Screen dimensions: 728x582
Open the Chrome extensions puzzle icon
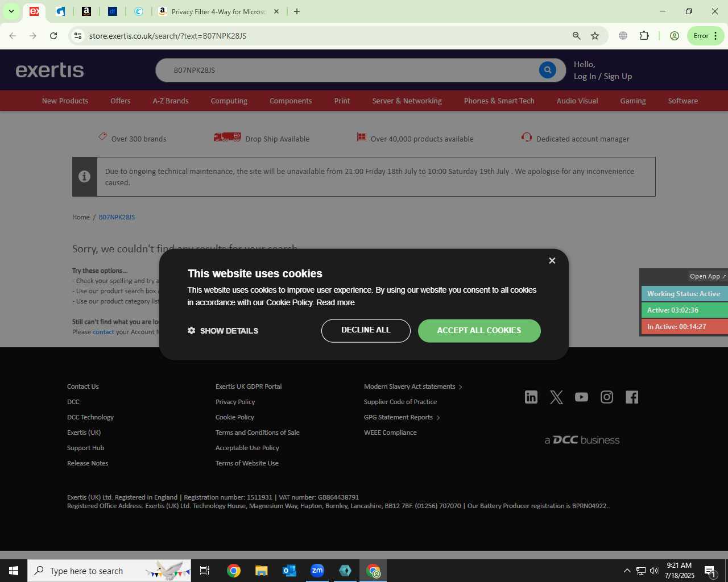pyautogui.click(x=644, y=36)
